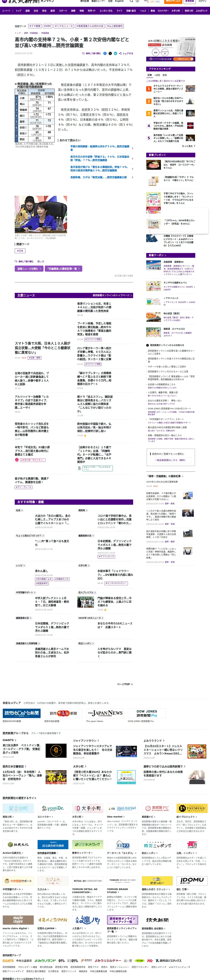Open the IDOMU logo
210x980 pixels.
pos(192,881)
